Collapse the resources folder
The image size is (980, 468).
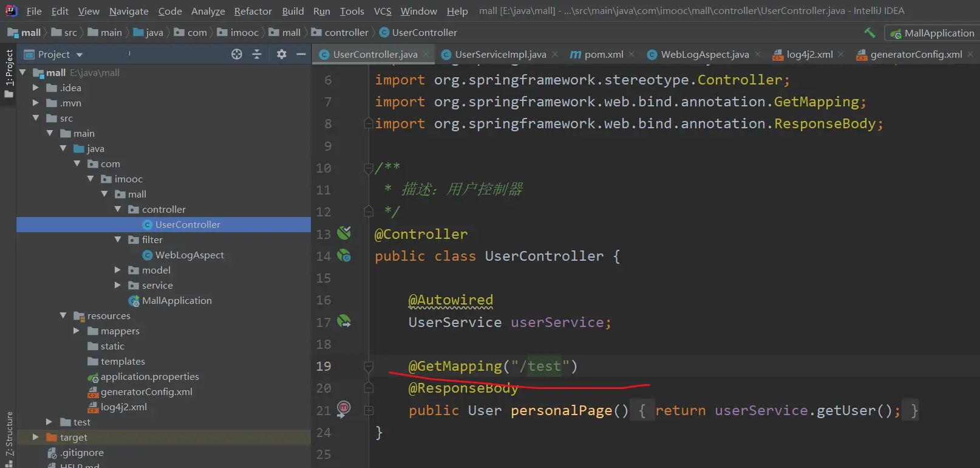click(63, 315)
